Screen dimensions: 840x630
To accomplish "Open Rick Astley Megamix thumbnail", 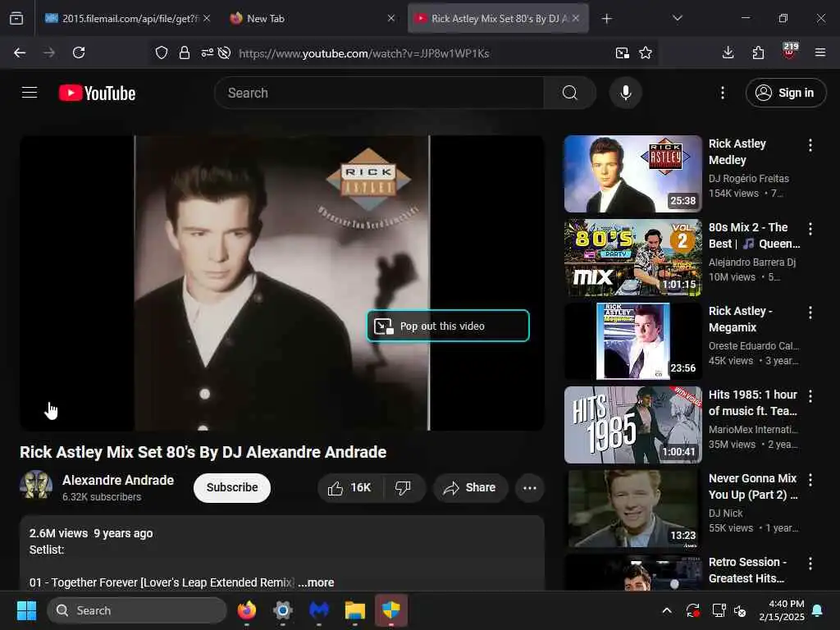I will click(x=632, y=340).
